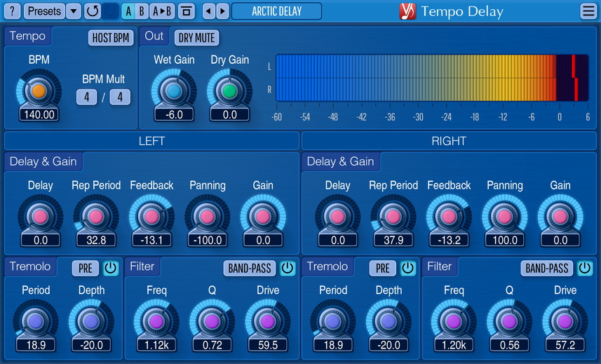Select the A state slot

click(x=128, y=11)
